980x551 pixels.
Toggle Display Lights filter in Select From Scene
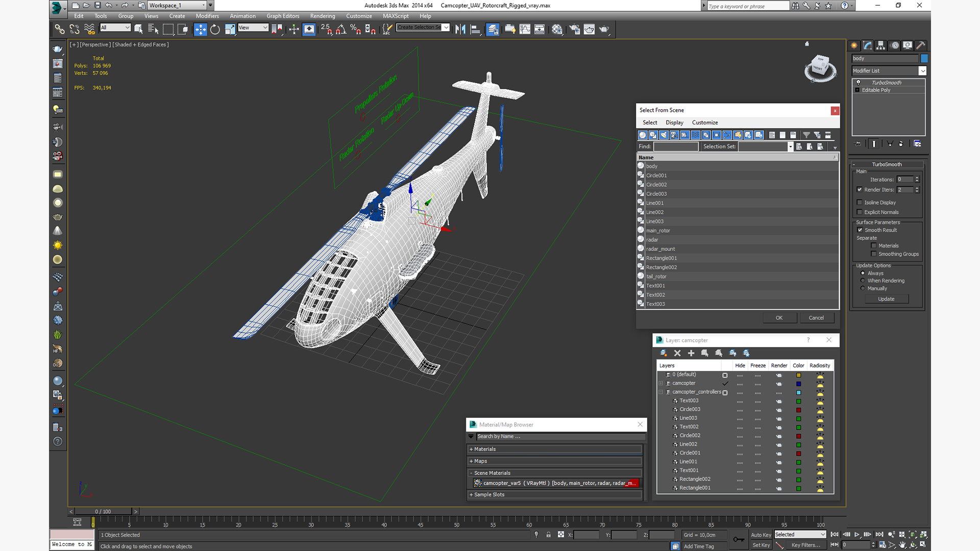pyautogui.click(x=664, y=135)
